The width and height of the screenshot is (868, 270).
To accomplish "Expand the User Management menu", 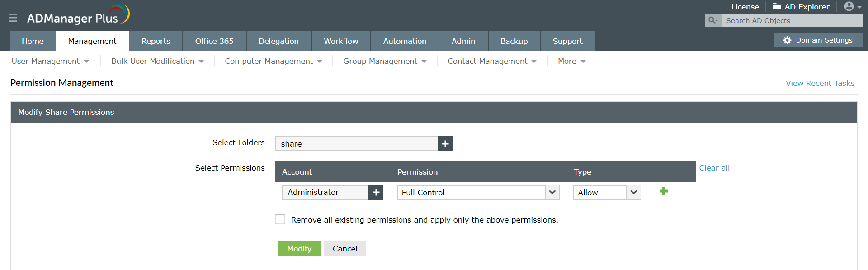I will click(x=50, y=61).
